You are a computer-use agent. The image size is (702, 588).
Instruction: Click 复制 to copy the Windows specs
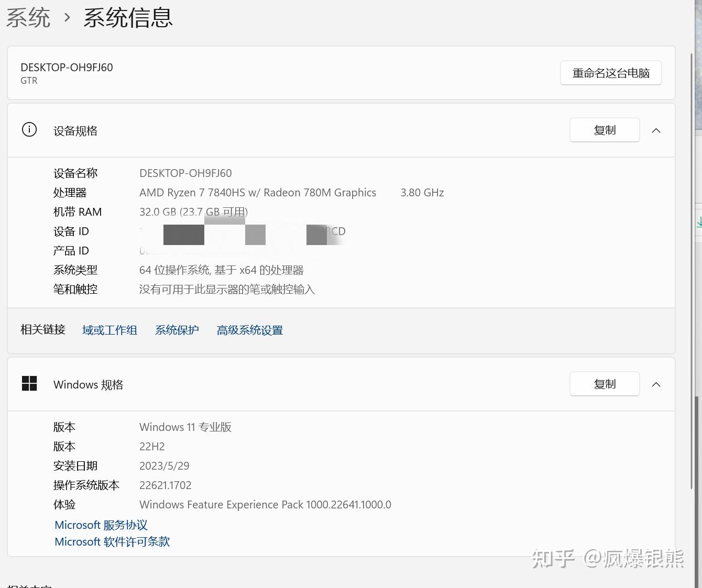click(604, 384)
